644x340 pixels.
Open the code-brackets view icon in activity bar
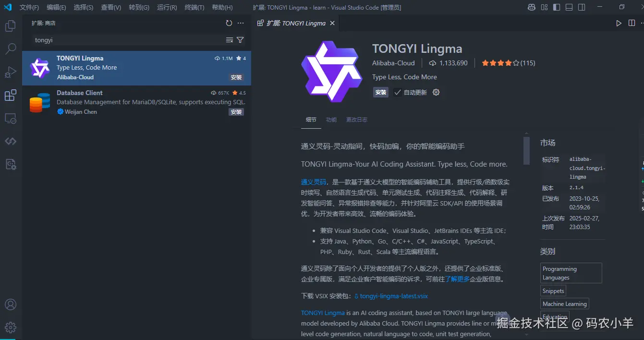tap(11, 141)
